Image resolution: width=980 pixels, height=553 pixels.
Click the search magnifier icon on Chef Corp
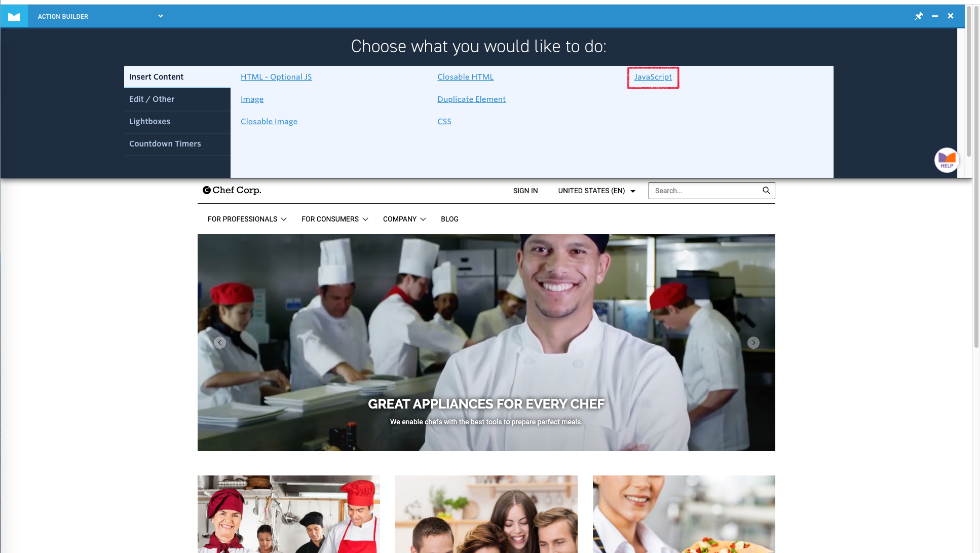[766, 190]
